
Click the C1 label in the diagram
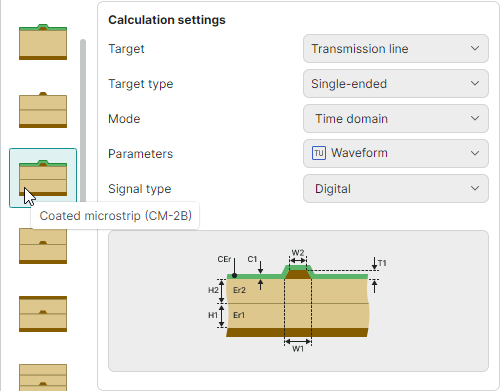point(252,259)
